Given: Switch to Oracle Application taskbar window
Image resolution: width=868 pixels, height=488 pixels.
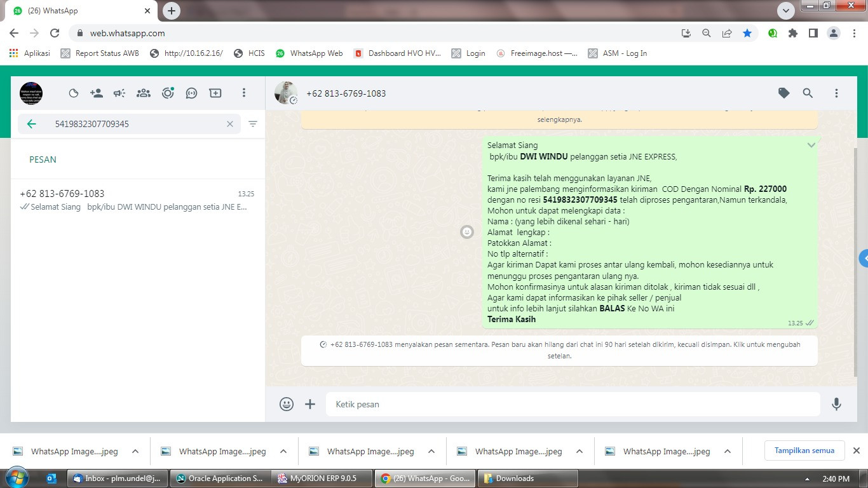Looking at the screenshot, I should [x=220, y=478].
